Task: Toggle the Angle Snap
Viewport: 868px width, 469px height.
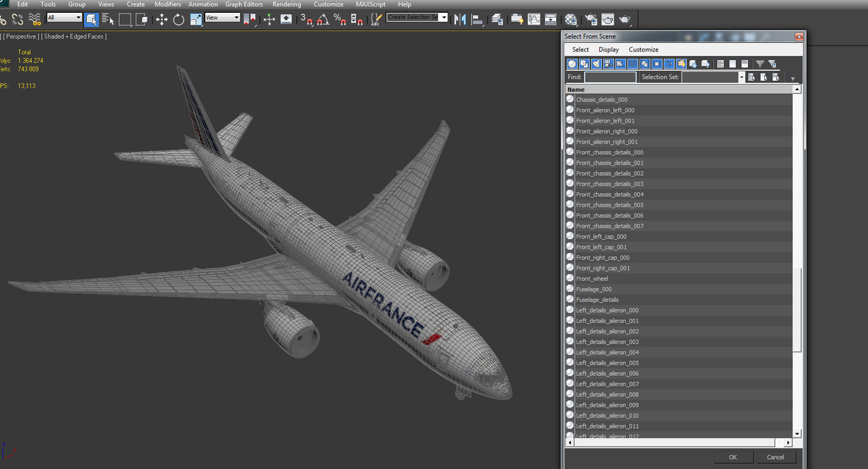Action: [x=323, y=19]
